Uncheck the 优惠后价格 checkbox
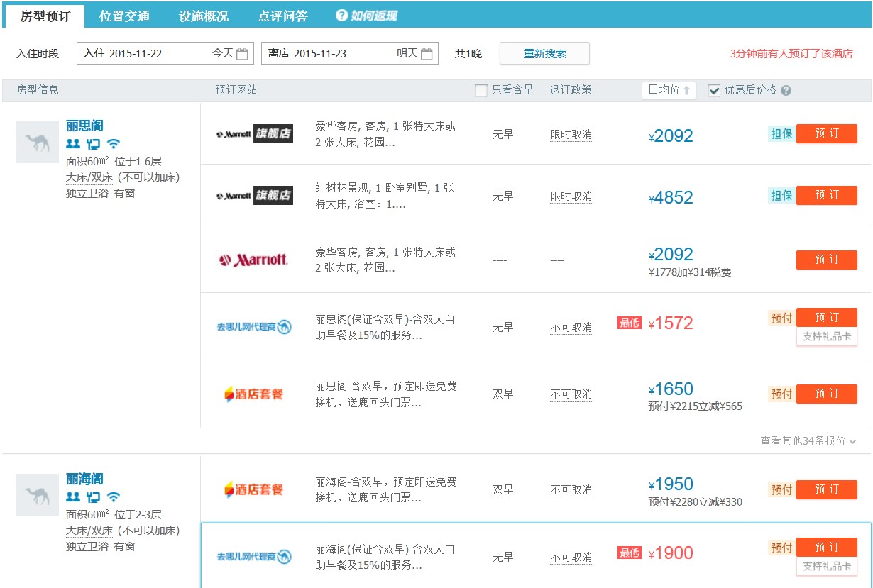873x588 pixels. tap(714, 90)
